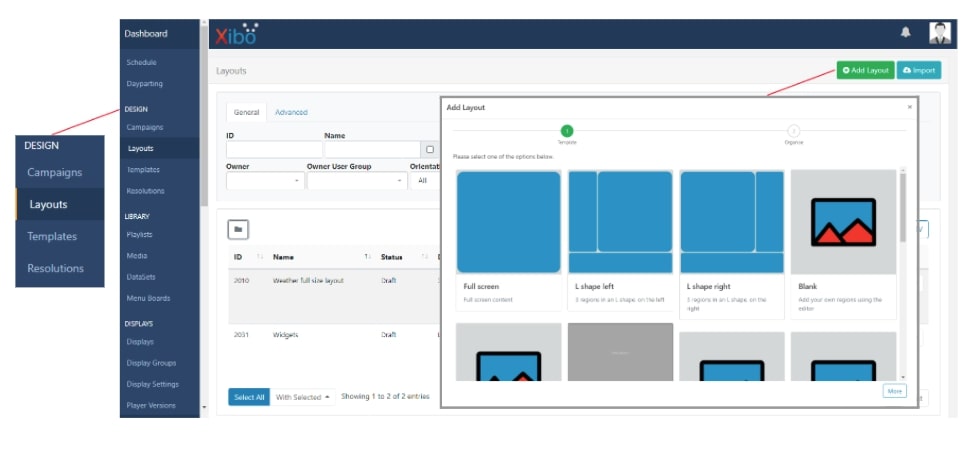Click the Import button
Screen dimensions: 970x454
pos(919,71)
